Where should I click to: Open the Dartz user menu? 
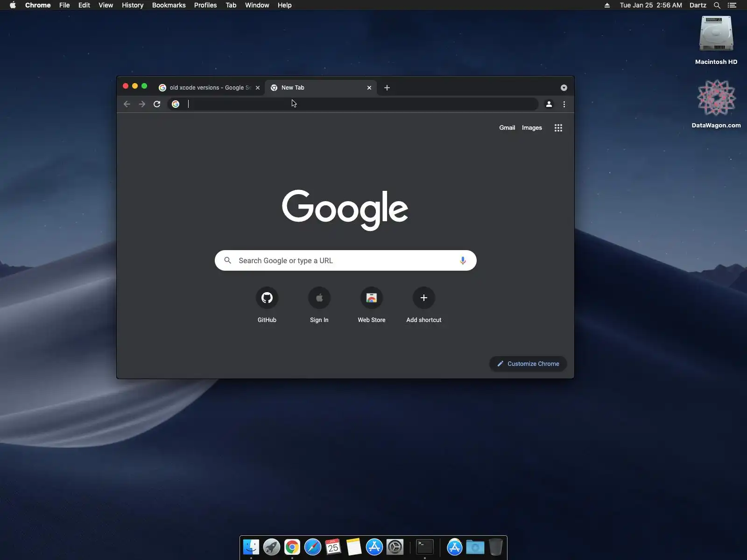click(698, 5)
